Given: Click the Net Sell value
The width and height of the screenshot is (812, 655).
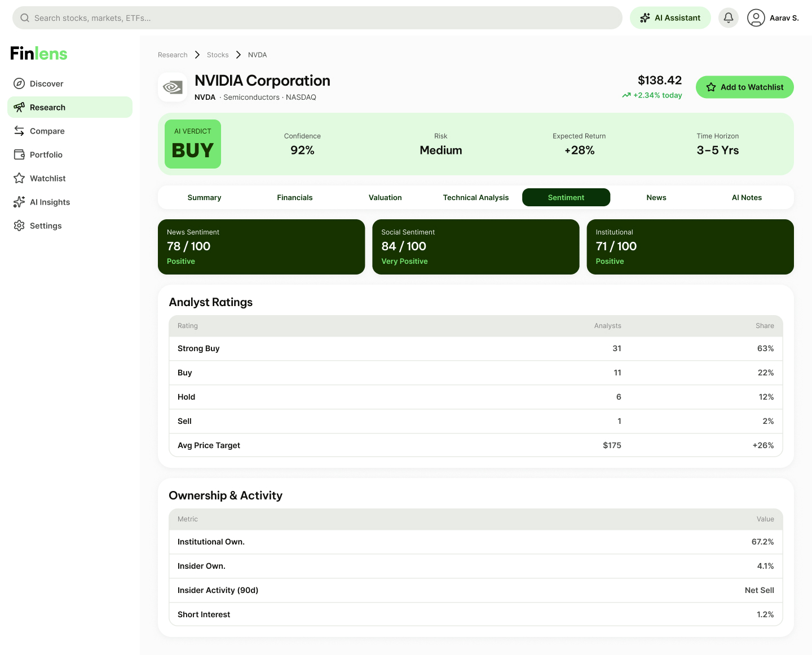Looking at the screenshot, I should pos(759,590).
